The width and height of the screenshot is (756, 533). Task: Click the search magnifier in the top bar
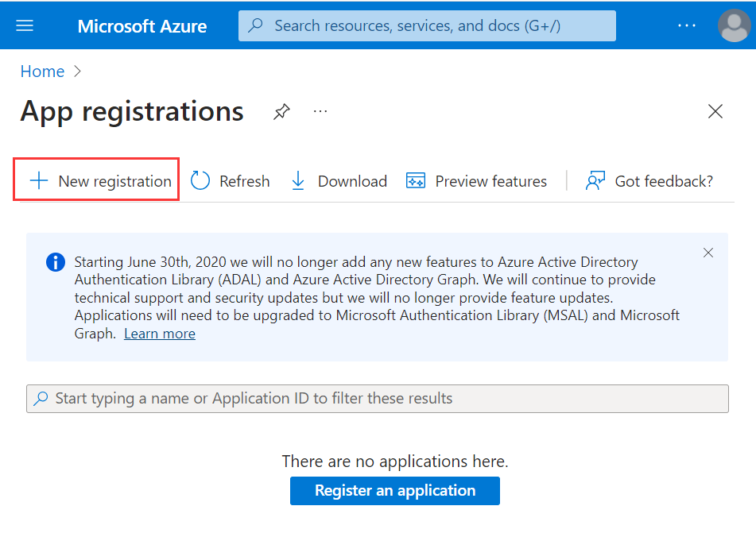click(254, 25)
